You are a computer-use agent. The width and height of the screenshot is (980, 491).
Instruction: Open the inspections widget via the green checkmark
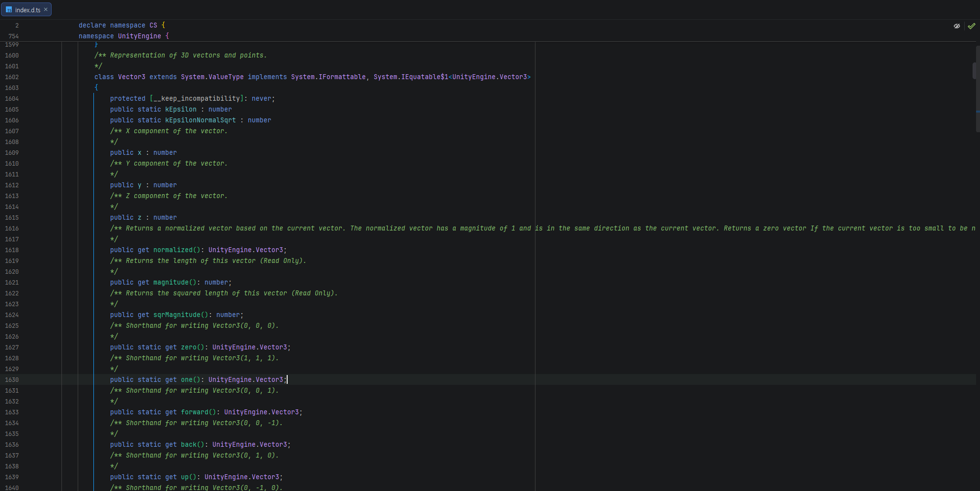tap(972, 26)
